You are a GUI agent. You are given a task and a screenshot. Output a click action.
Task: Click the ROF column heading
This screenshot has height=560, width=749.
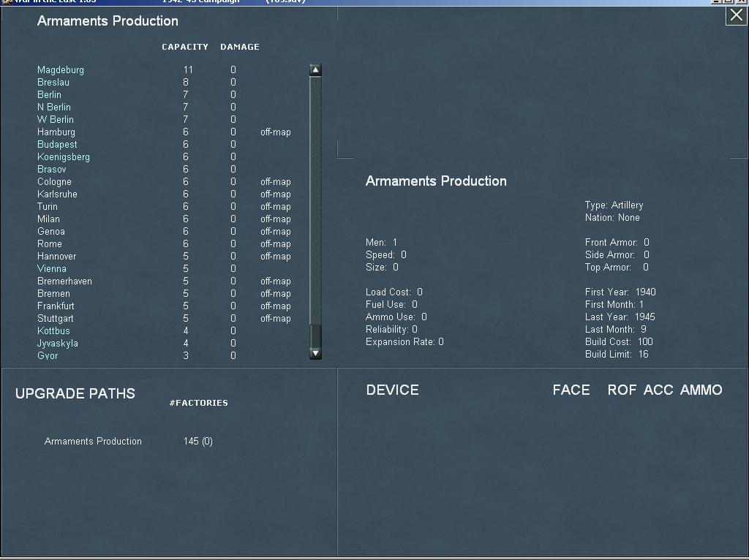[x=622, y=390]
